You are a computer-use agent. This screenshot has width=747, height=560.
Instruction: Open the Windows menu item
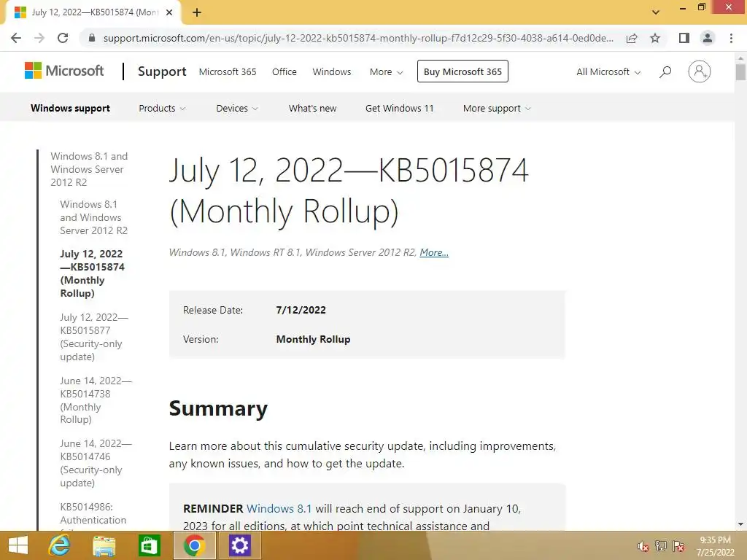tap(332, 72)
